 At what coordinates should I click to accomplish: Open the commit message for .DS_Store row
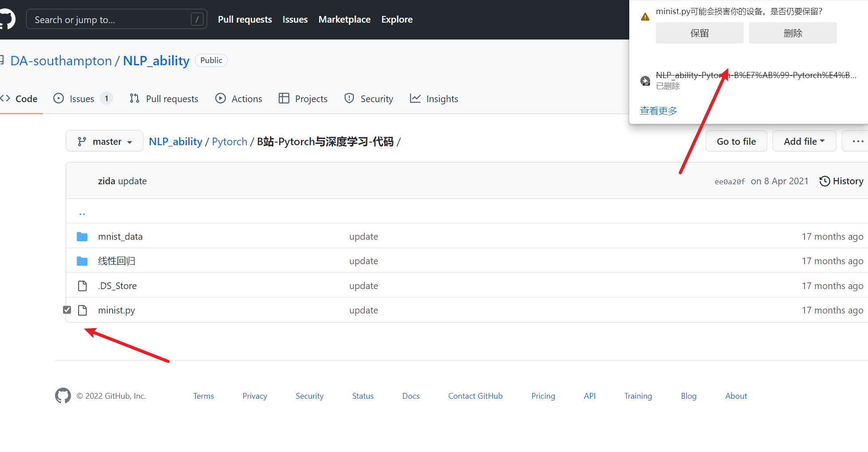pyautogui.click(x=363, y=286)
